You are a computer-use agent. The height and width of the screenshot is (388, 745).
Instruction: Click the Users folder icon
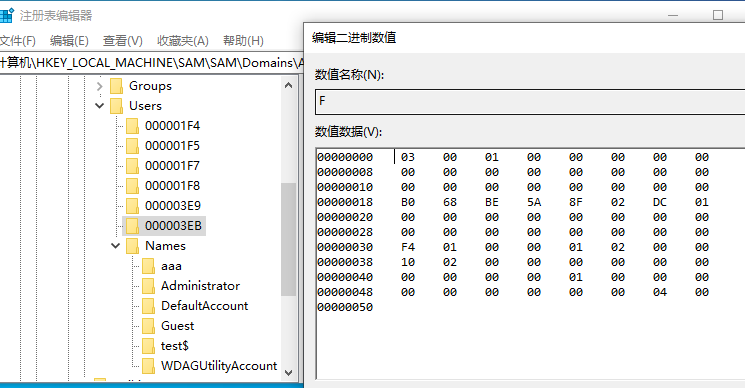(x=116, y=106)
